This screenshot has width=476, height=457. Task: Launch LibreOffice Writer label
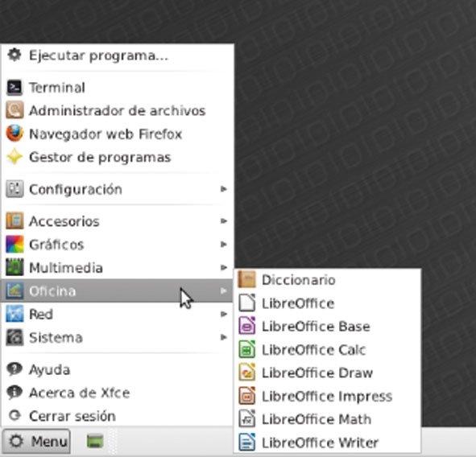point(321,443)
